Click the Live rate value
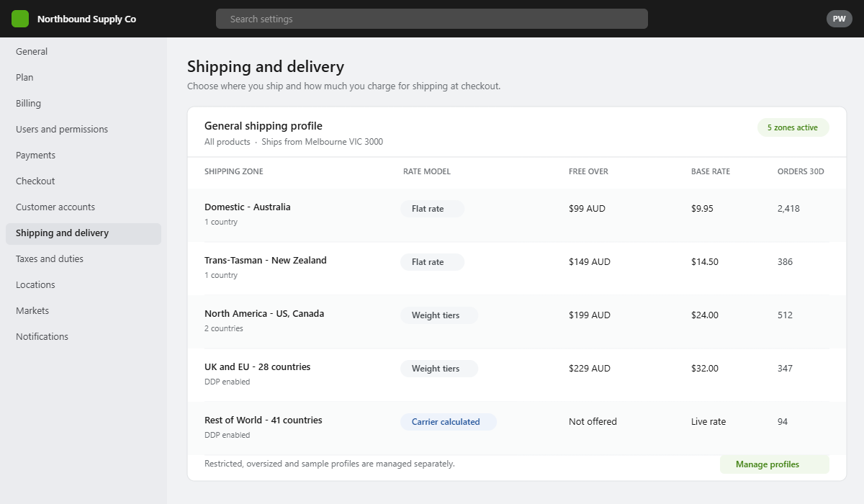The width and height of the screenshot is (864, 504). pyautogui.click(x=709, y=422)
